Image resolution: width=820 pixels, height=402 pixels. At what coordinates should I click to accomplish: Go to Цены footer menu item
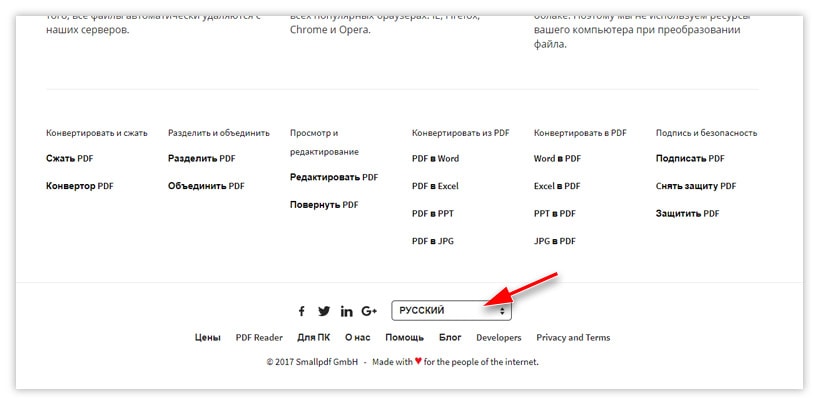point(208,338)
